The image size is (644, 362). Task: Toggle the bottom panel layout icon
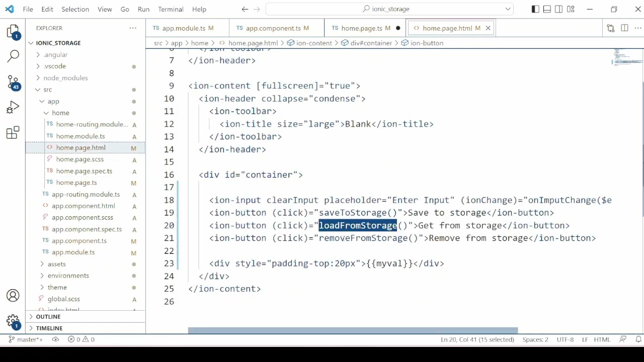pyautogui.click(x=547, y=9)
